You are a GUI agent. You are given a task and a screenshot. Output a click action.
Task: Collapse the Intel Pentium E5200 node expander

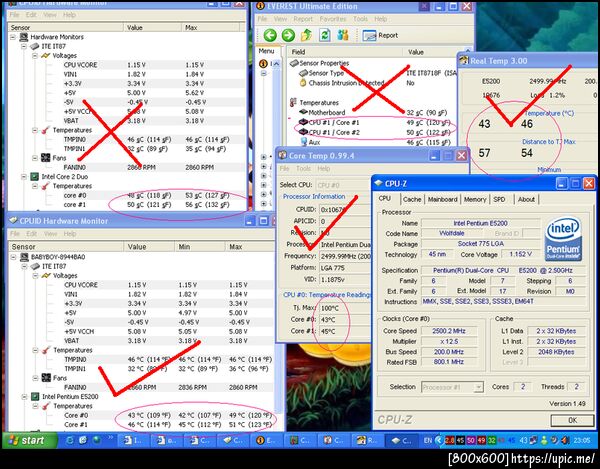(x=24, y=396)
